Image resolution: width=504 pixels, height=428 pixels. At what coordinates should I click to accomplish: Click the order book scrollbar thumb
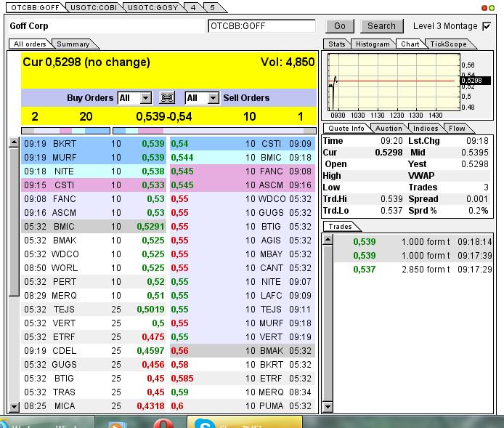(14, 222)
